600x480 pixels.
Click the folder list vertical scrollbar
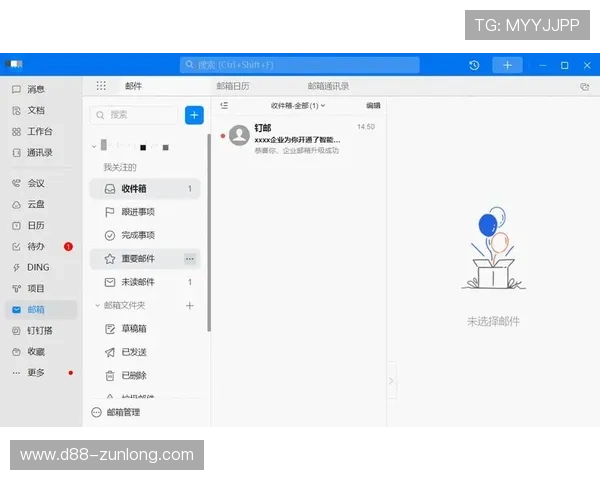click(209, 232)
